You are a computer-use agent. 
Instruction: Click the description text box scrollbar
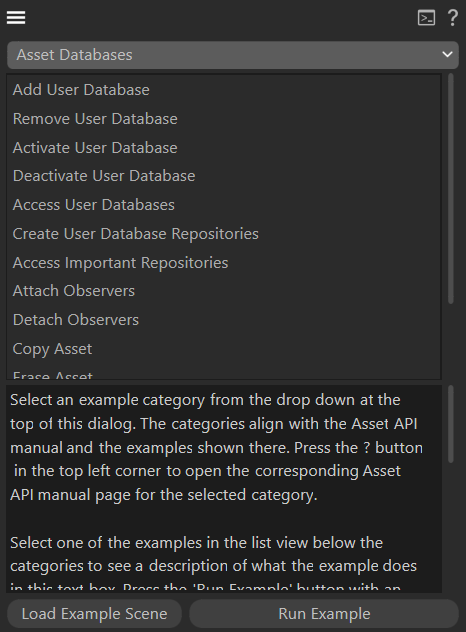(451, 424)
